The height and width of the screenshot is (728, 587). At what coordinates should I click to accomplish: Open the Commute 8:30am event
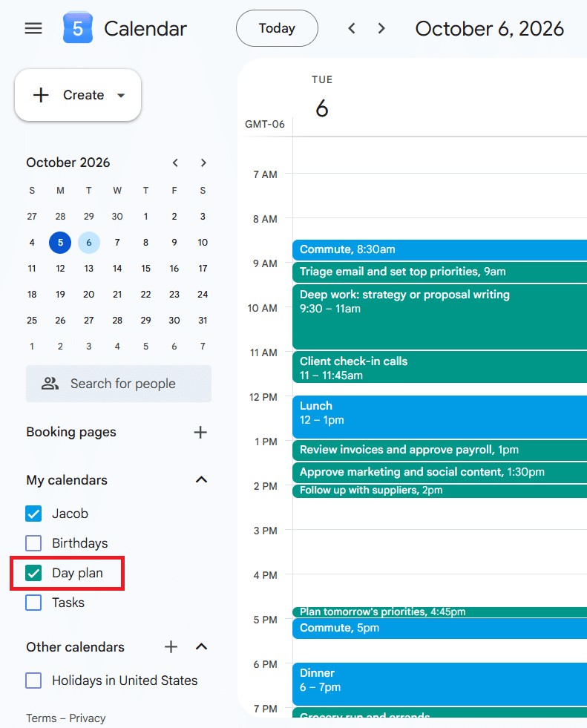[439, 250]
